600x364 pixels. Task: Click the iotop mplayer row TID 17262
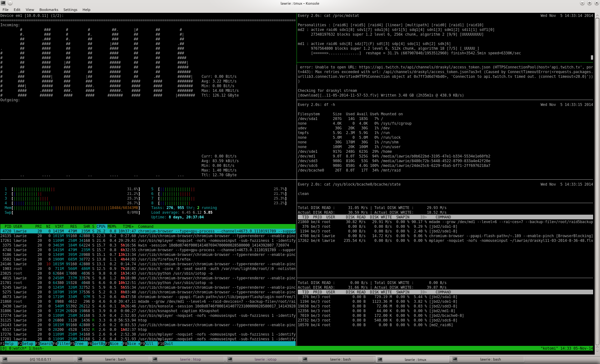[x=445, y=241]
